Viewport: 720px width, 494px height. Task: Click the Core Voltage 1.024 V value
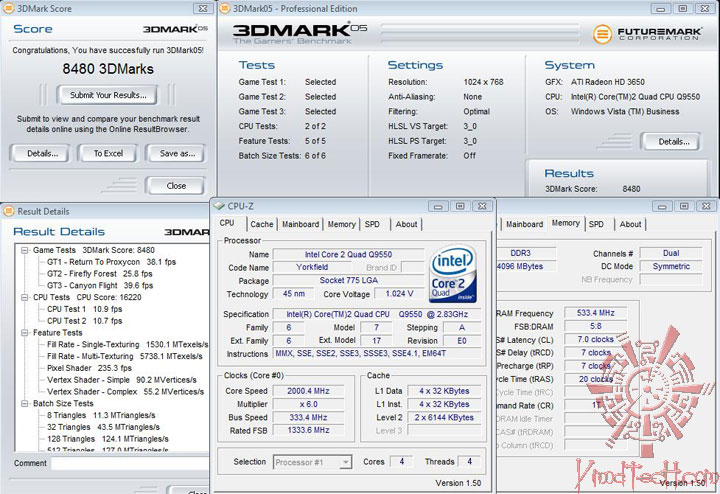point(399,294)
